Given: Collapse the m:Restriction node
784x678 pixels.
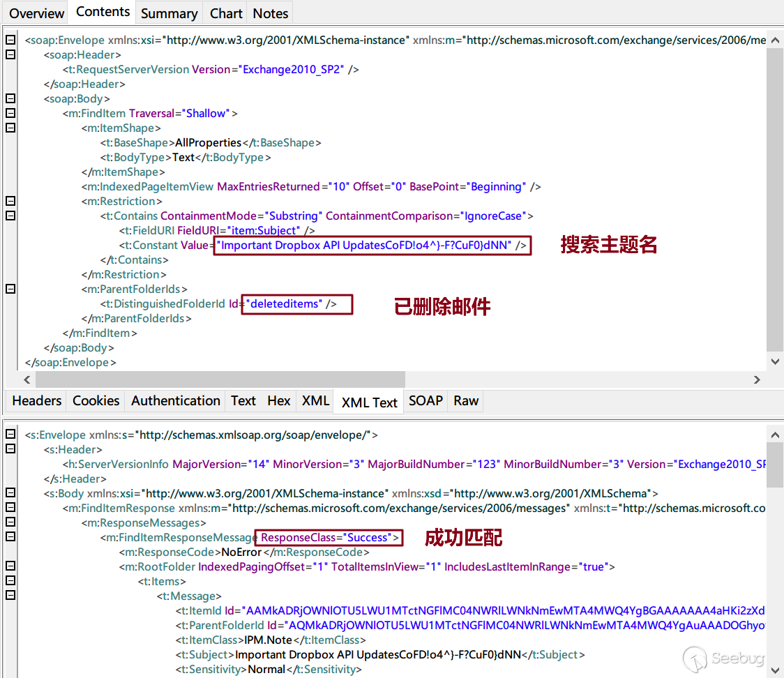Looking at the screenshot, I should click(10, 200).
